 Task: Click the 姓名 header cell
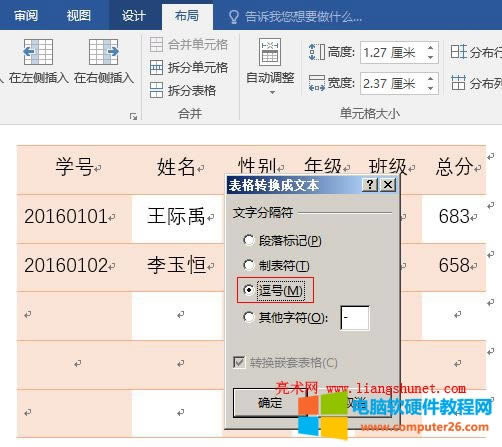(x=177, y=170)
